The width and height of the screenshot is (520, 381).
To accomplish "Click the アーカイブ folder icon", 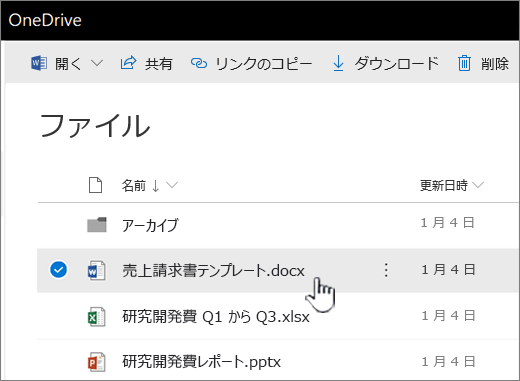I will [x=97, y=225].
